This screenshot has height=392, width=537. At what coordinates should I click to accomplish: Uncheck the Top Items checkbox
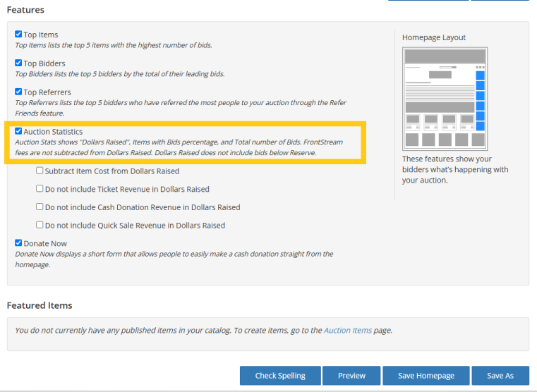coord(18,35)
